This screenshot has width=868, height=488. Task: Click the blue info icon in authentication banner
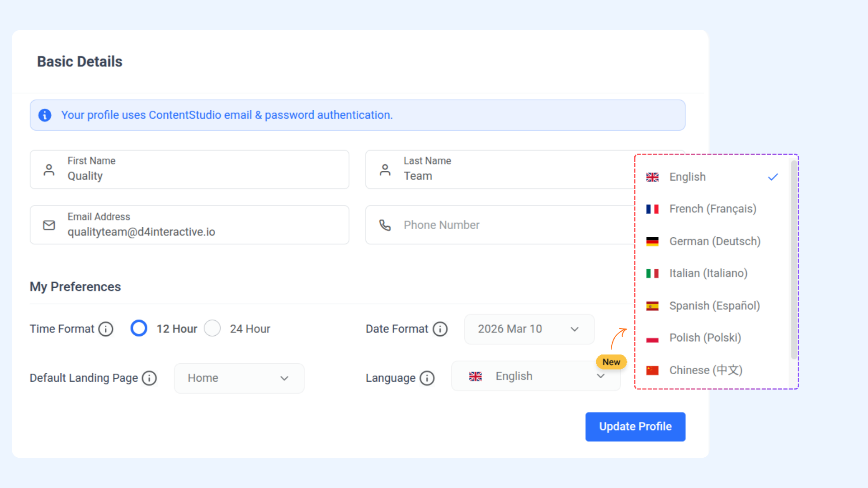tap(45, 115)
